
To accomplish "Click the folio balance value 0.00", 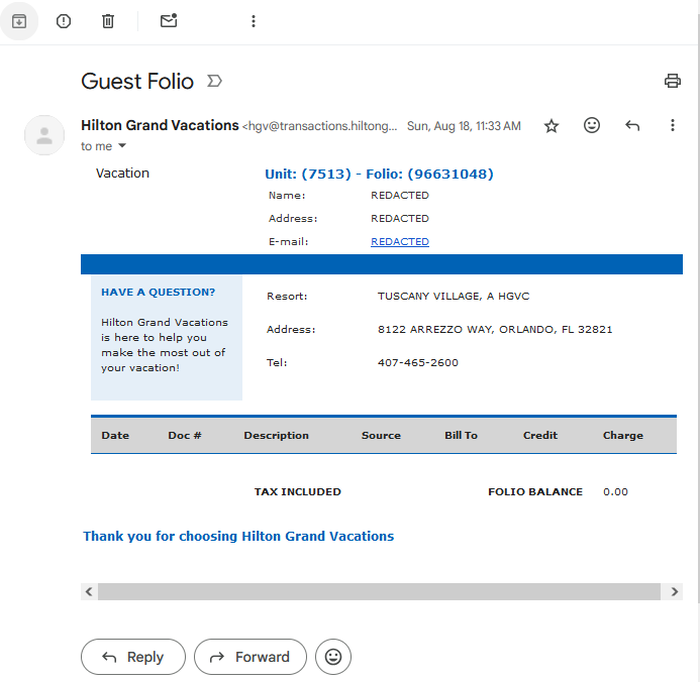I will click(x=615, y=492).
